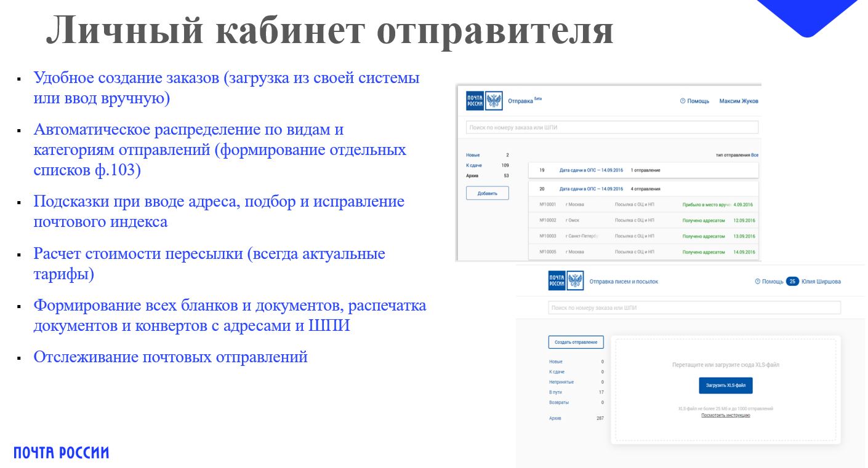This screenshot has height=468, width=868.
Task: Click the Почта России wordmark at slide bottom-left
Action: point(62,453)
